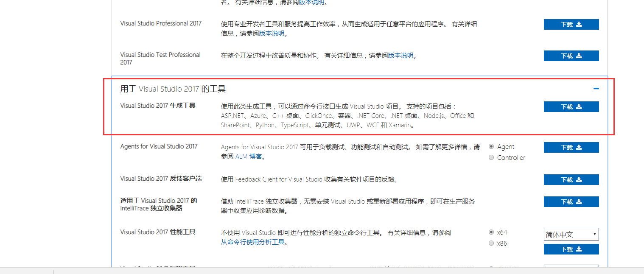Click Visual Studio 2017 性能工具 title
This screenshot has height=274, width=644.
click(158, 232)
